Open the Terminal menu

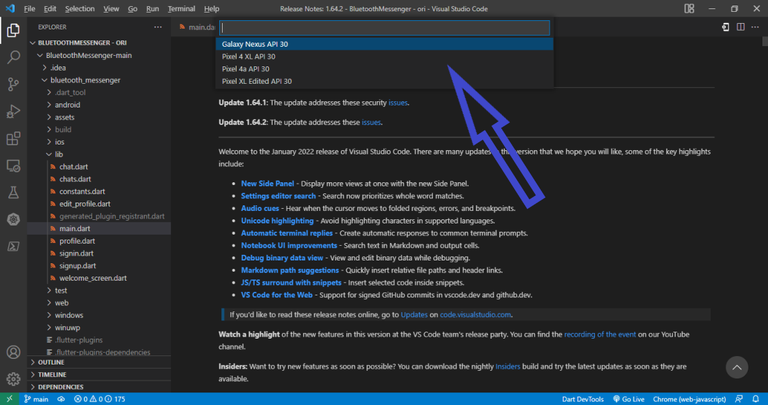point(181,9)
